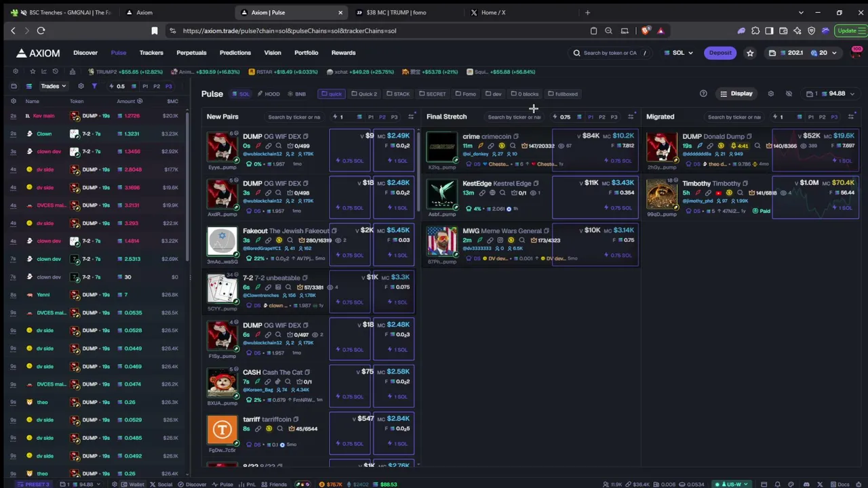Click the Brave shields lion icon

tap(646, 30)
